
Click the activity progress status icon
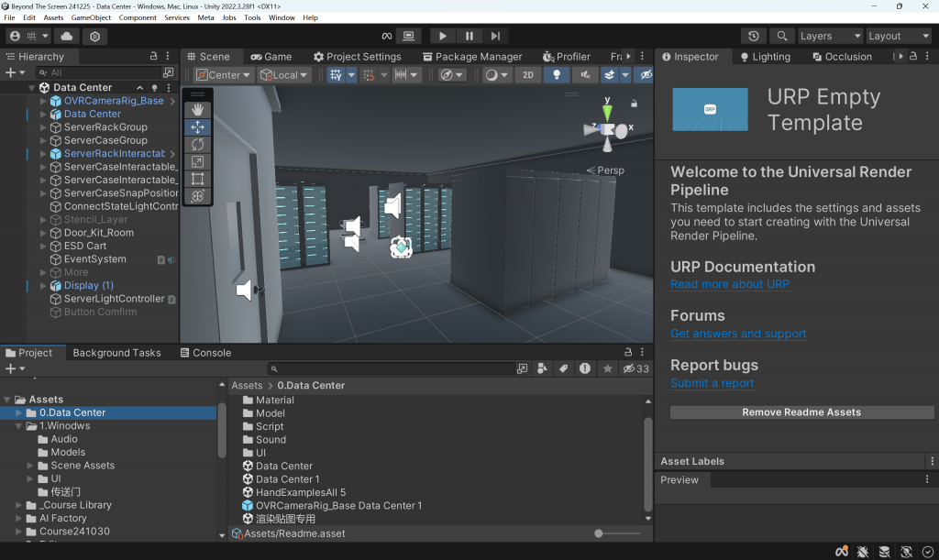coord(928,552)
